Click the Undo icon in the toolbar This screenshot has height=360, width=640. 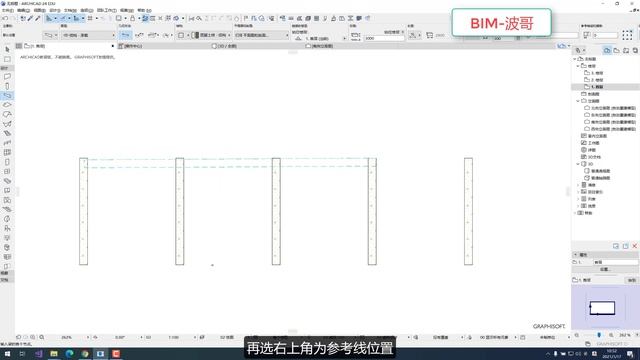(5, 18)
